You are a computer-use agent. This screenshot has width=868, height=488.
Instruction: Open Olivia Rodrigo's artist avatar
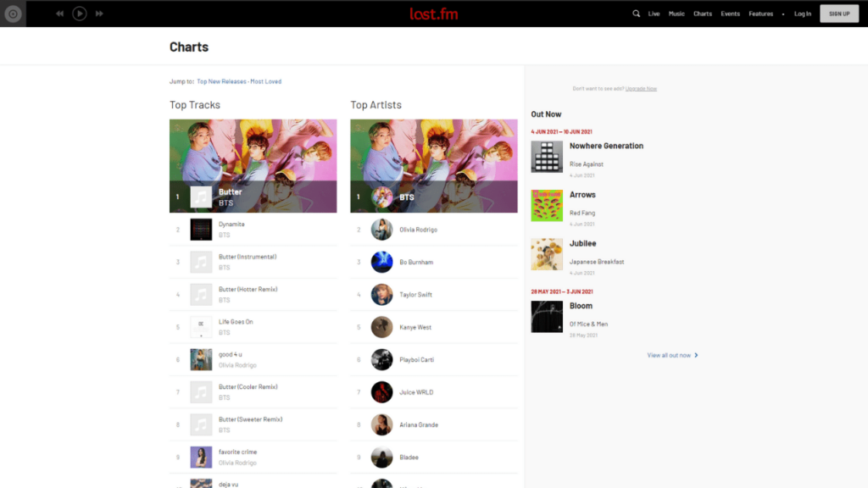[x=382, y=230]
